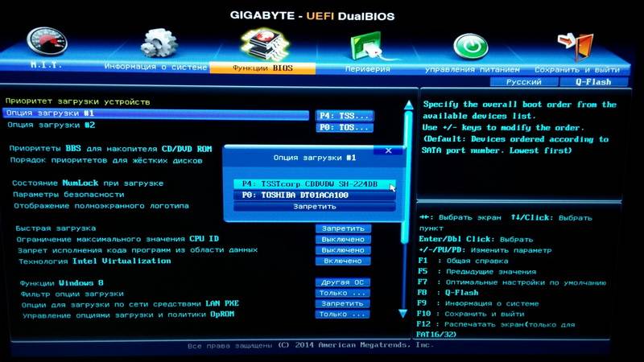Select the Функции Windows 8 label
Viewport: 644px width, 362px height.
tap(62, 283)
